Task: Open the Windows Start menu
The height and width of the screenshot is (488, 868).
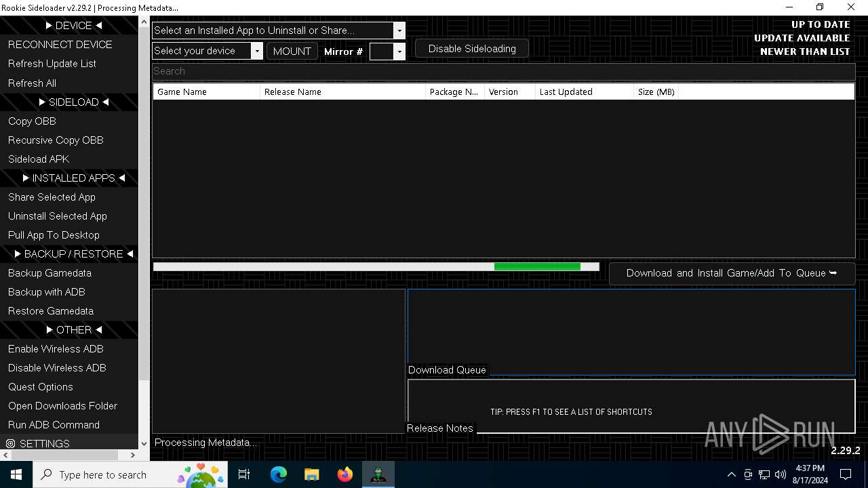Action: (x=16, y=474)
